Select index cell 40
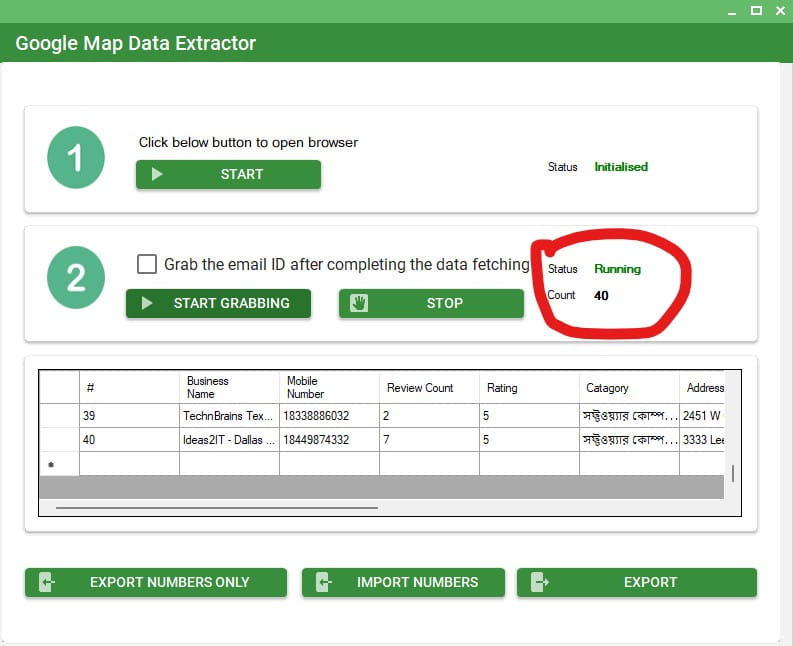 tap(129, 440)
